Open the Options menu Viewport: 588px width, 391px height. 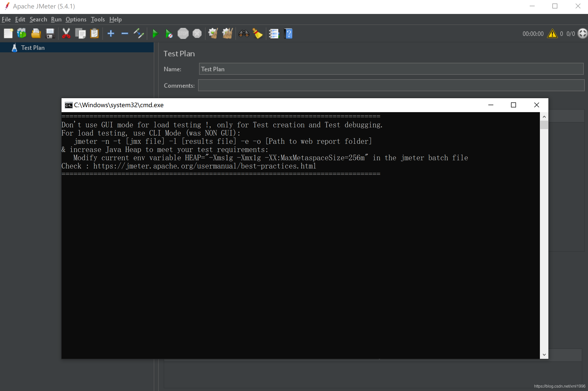pyautogui.click(x=76, y=19)
